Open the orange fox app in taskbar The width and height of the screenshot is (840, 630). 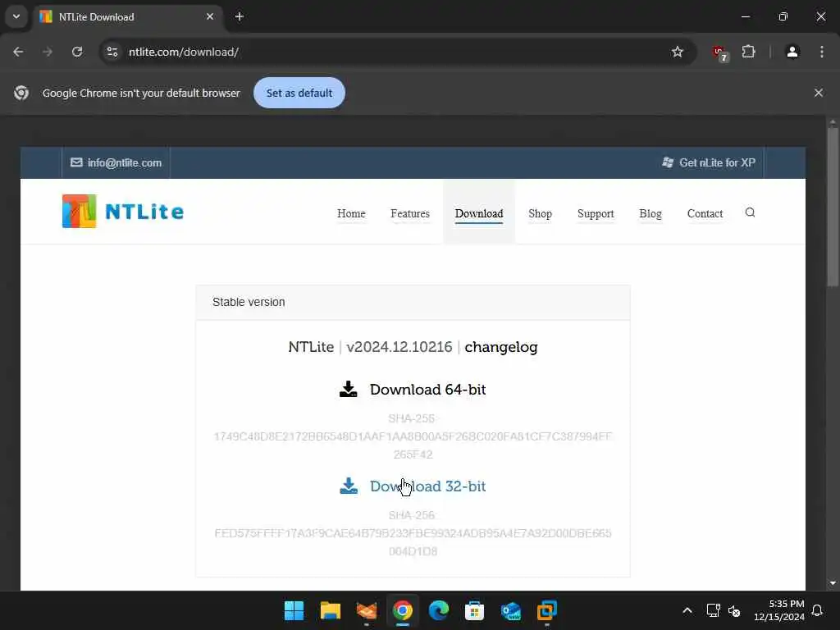pos(367,610)
